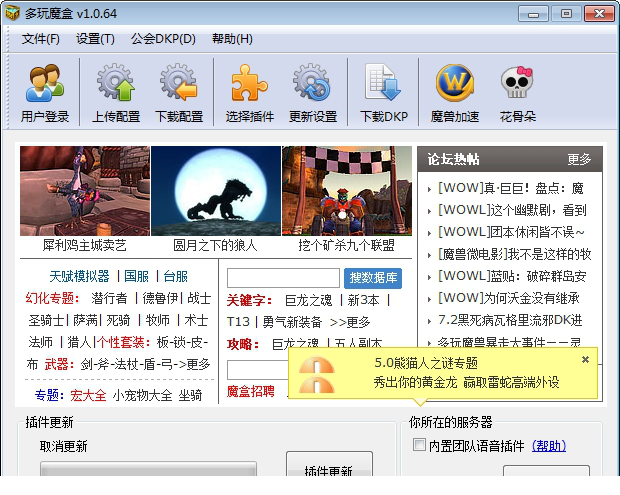Viewport: 620px width, 495px height.
Task: Open the 帮助(H) menu
Action: tap(232, 39)
